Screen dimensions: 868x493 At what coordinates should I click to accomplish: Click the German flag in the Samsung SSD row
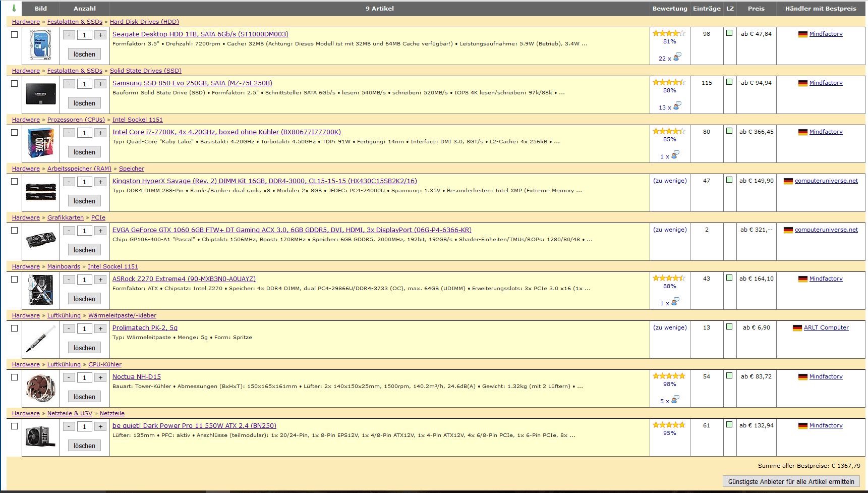[803, 83]
